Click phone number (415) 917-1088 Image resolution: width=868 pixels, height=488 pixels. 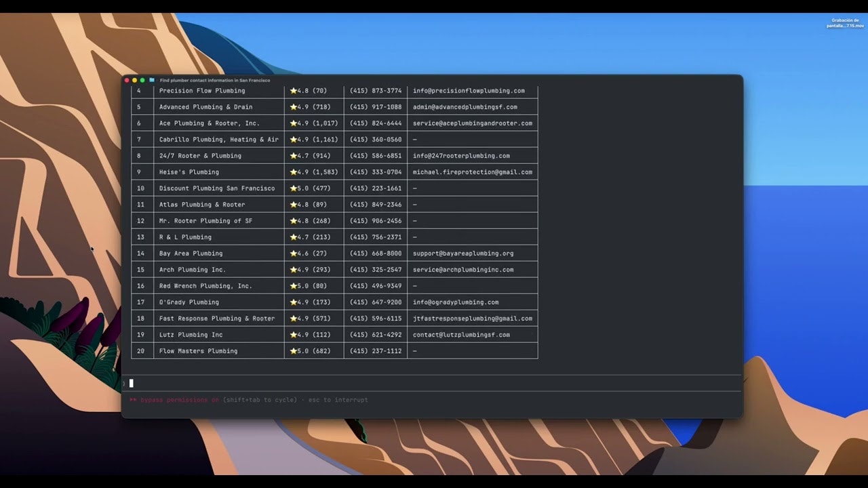point(376,107)
